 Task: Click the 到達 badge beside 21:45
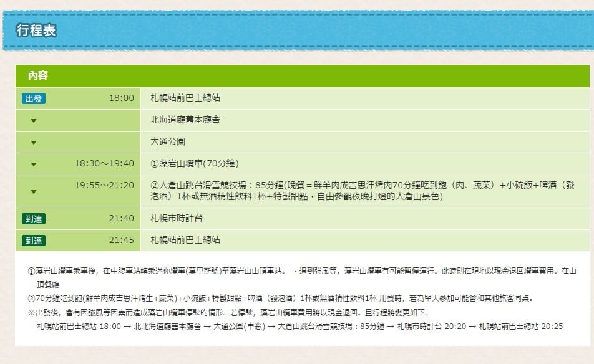point(34,241)
